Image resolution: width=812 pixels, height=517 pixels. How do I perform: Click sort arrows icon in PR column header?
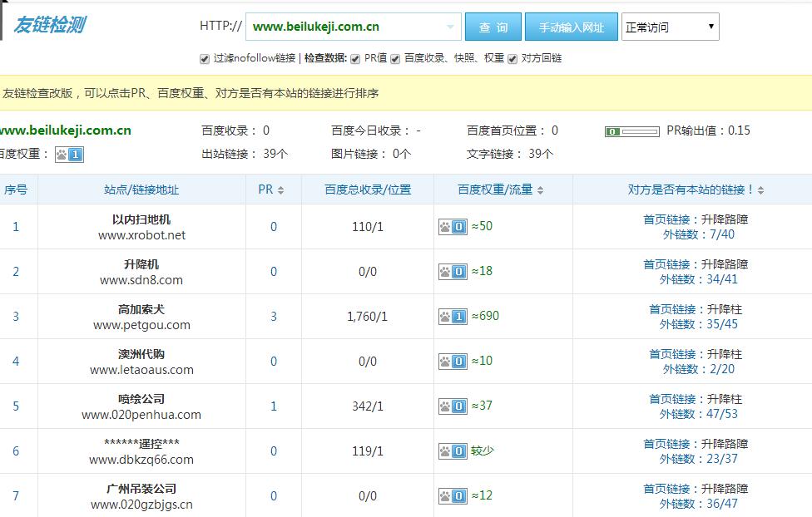281,190
